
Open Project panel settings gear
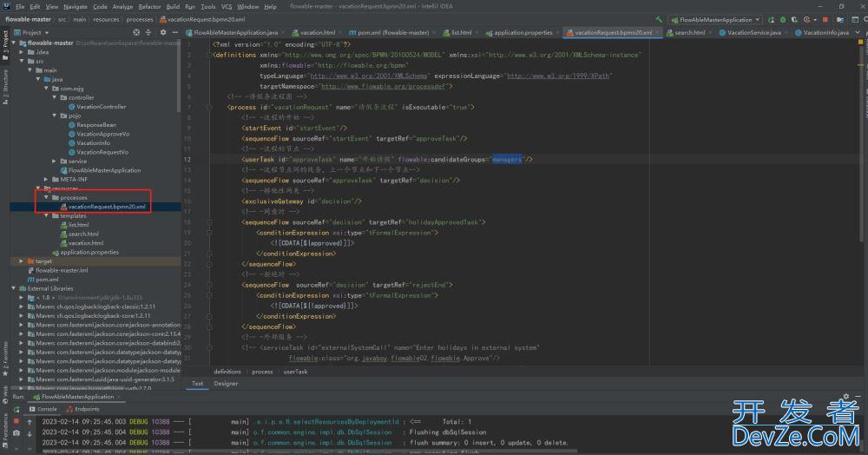tap(163, 33)
